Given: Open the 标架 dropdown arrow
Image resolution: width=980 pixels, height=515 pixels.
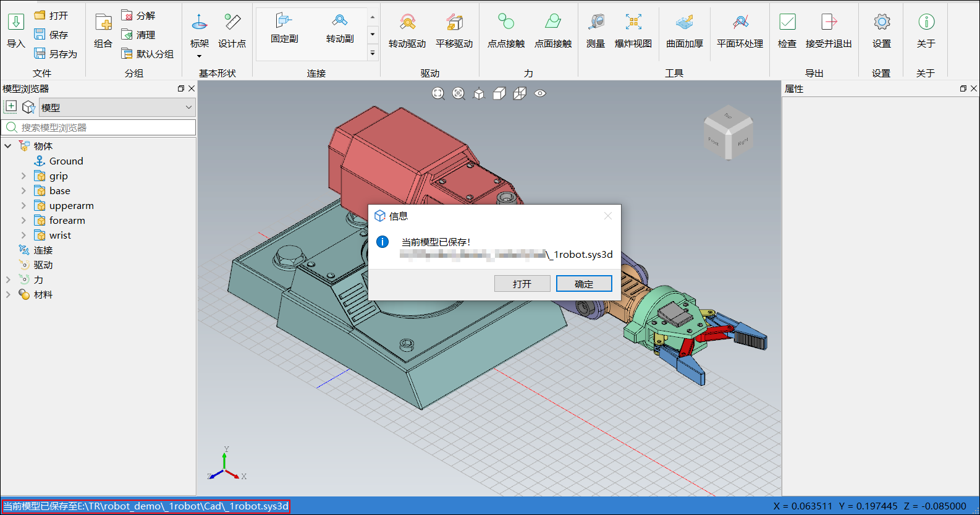Looking at the screenshot, I should coord(200,56).
